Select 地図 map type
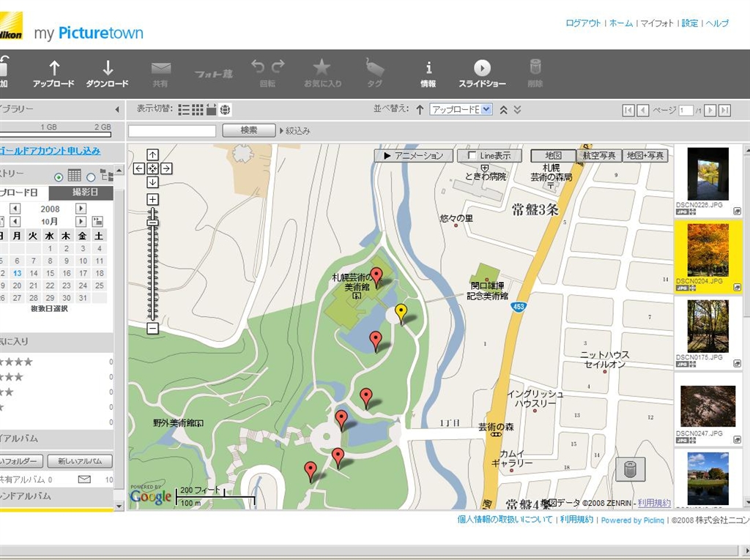750x560 pixels. point(553,155)
